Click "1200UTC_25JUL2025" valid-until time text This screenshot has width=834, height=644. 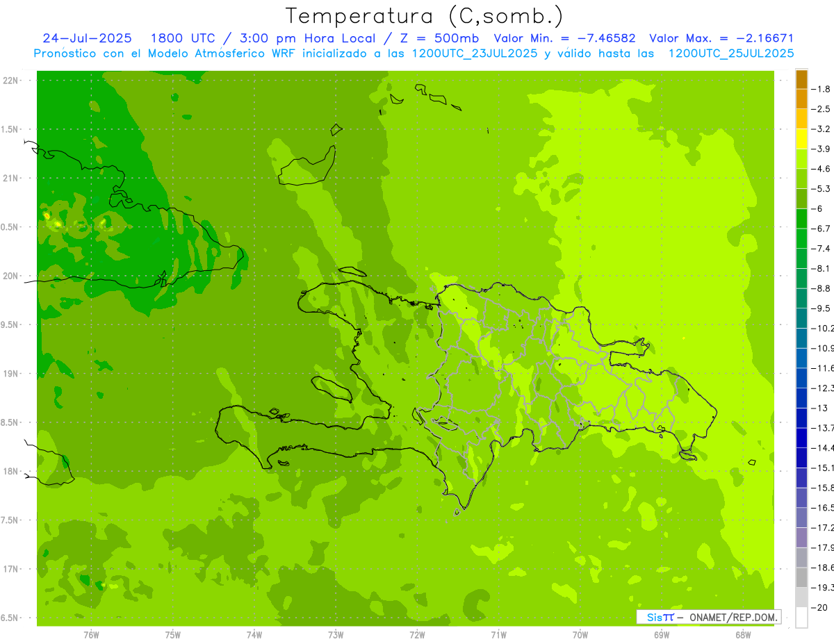[731, 53]
